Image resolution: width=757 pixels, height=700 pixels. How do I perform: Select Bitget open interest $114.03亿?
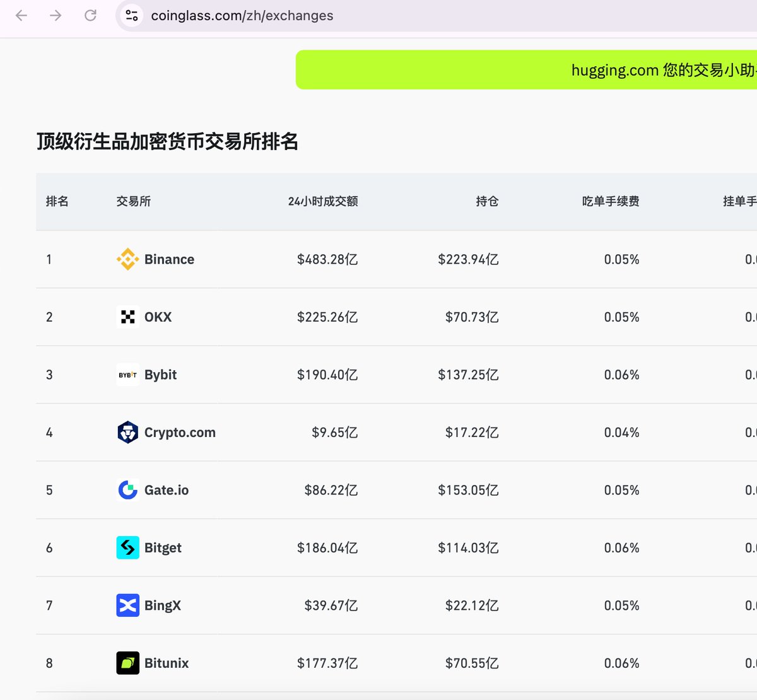point(468,548)
